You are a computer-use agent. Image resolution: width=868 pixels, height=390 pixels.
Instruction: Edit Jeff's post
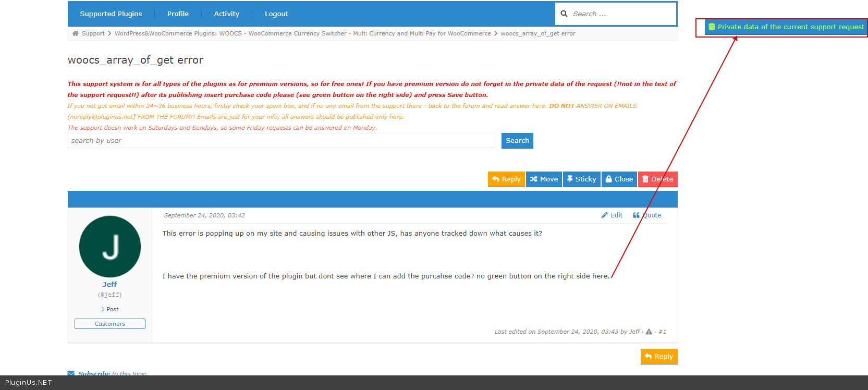pyautogui.click(x=612, y=215)
